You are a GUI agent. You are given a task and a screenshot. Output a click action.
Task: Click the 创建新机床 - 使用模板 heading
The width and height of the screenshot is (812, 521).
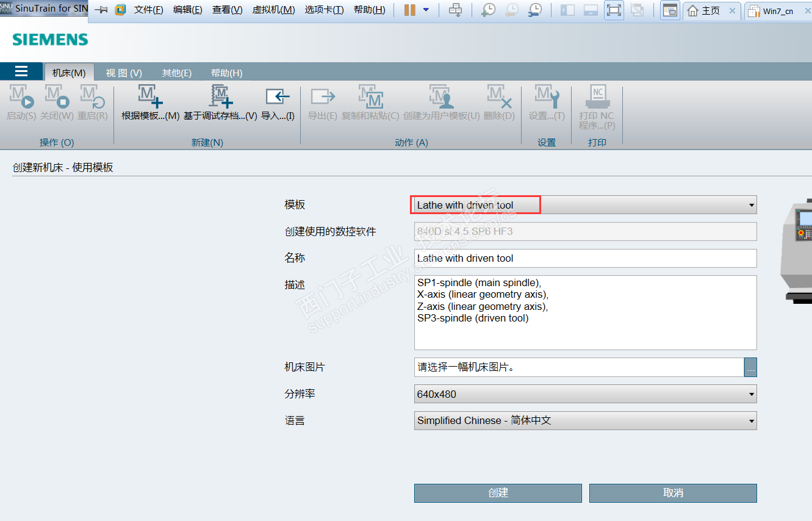click(x=63, y=167)
